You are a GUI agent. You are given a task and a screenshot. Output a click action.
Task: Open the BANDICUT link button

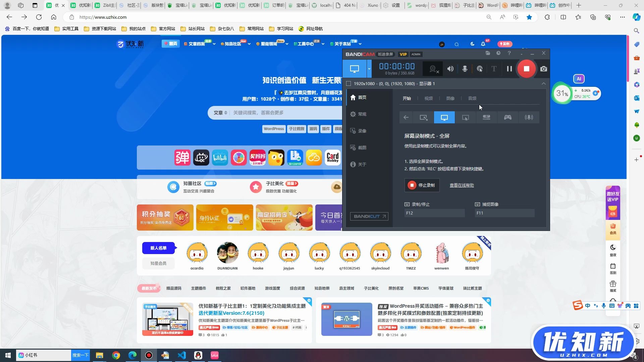point(369,216)
